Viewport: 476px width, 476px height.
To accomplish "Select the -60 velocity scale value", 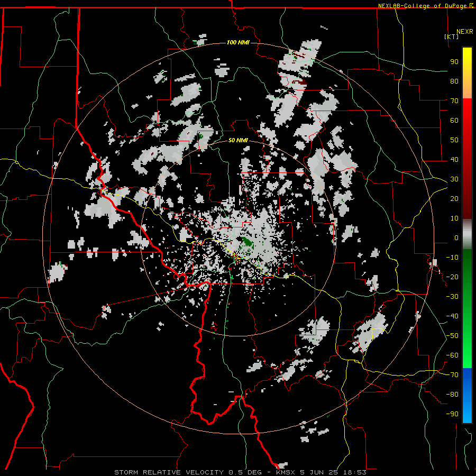I will point(452,355).
